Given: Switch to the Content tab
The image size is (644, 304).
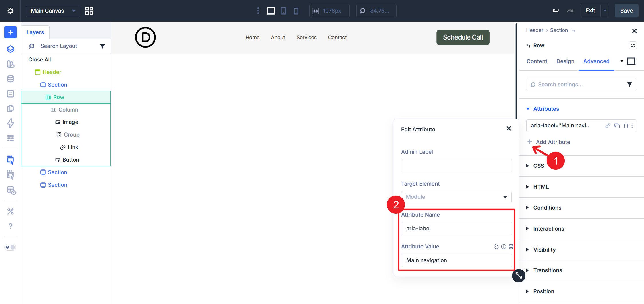Looking at the screenshot, I should point(537,61).
